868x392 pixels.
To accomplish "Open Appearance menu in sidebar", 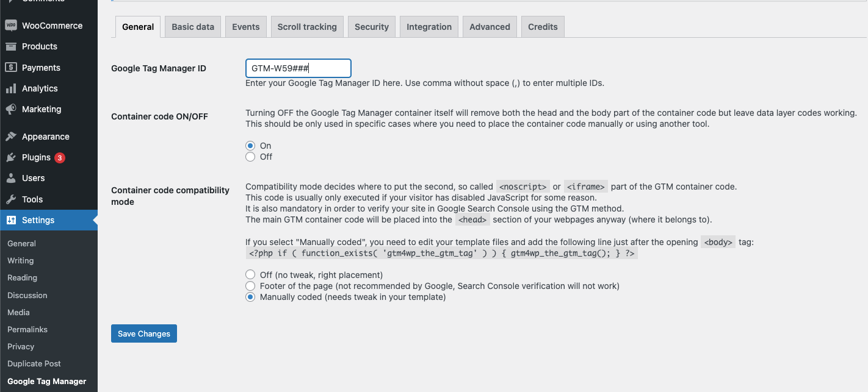I will 49,137.
